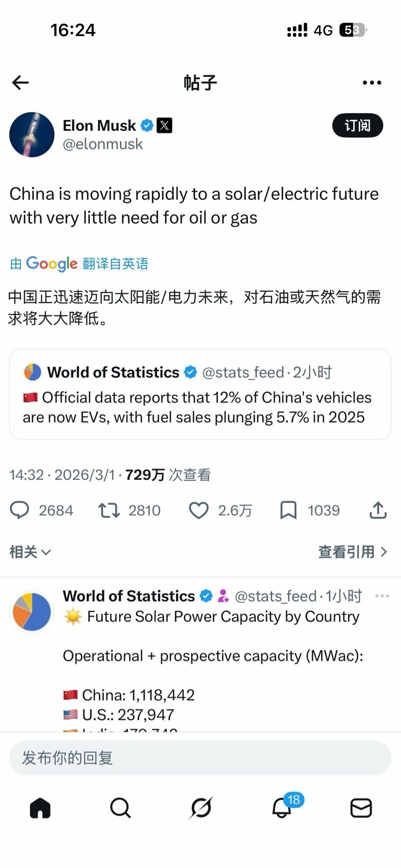Open Elon Musk's profile avatar
401x868 pixels.
point(32,135)
